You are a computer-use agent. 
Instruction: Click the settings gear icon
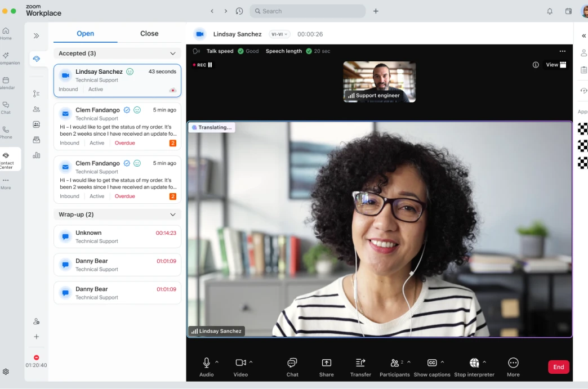tap(6, 372)
